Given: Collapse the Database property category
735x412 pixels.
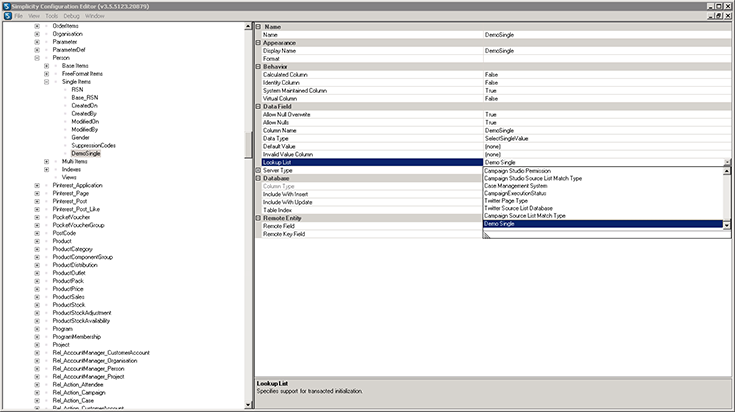Looking at the screenshot, I should (258, 178).
